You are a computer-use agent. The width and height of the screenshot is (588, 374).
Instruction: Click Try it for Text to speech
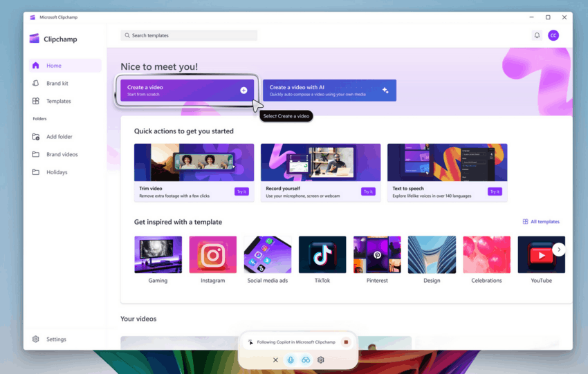coord(495,191)
